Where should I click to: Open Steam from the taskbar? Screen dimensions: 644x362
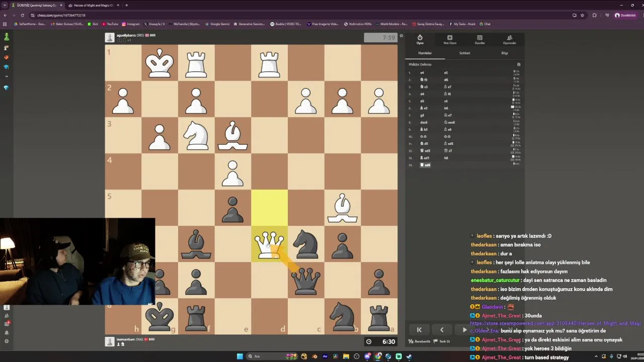409,356
